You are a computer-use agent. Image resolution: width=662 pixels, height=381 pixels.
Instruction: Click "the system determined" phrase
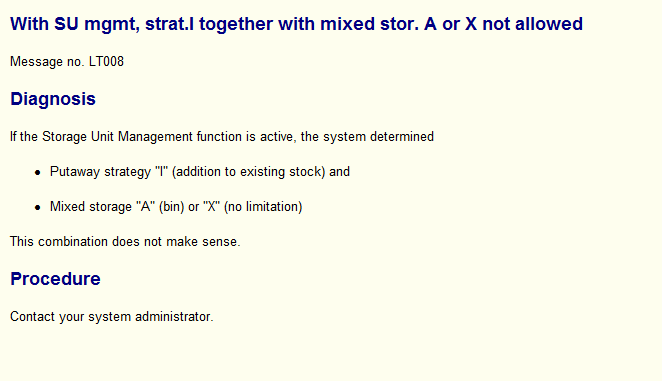pos(367,137)
